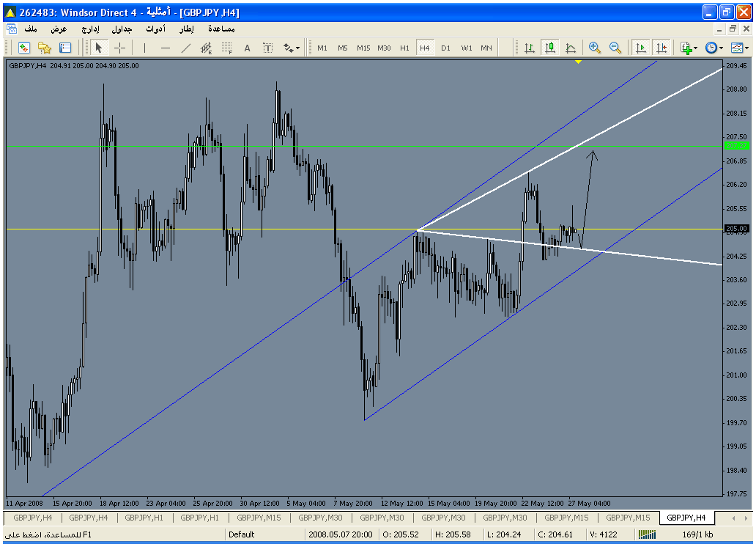The height and width of the screenshot is (544, 756).
Task: Open the ملف (File) menu
Action: [x=31, y=29]
